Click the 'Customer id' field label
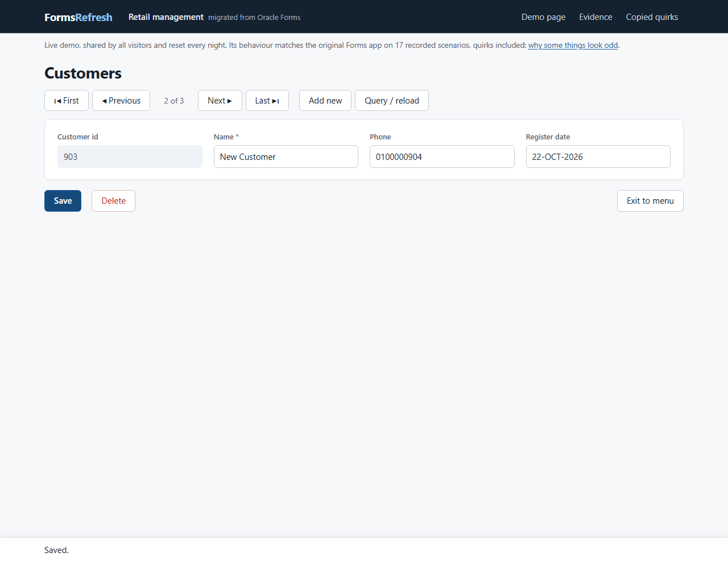728x569 pixels. click(78, 137)
